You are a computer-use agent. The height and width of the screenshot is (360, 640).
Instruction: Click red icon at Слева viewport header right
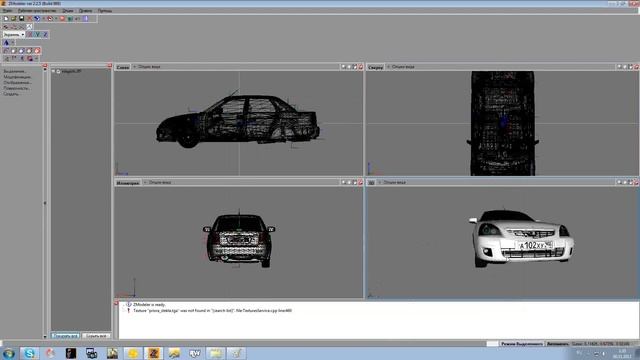pyautogui.click(x=360, y=67)
